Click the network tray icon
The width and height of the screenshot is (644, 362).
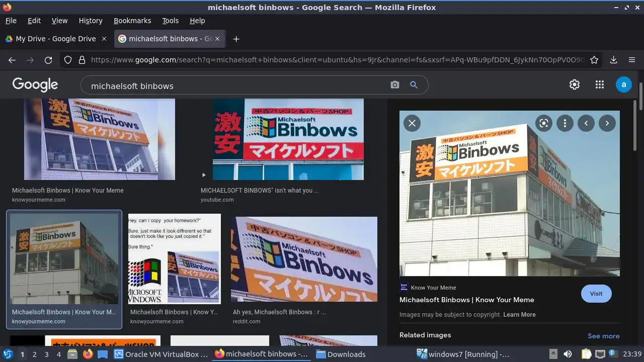click(x=600, y=354)
